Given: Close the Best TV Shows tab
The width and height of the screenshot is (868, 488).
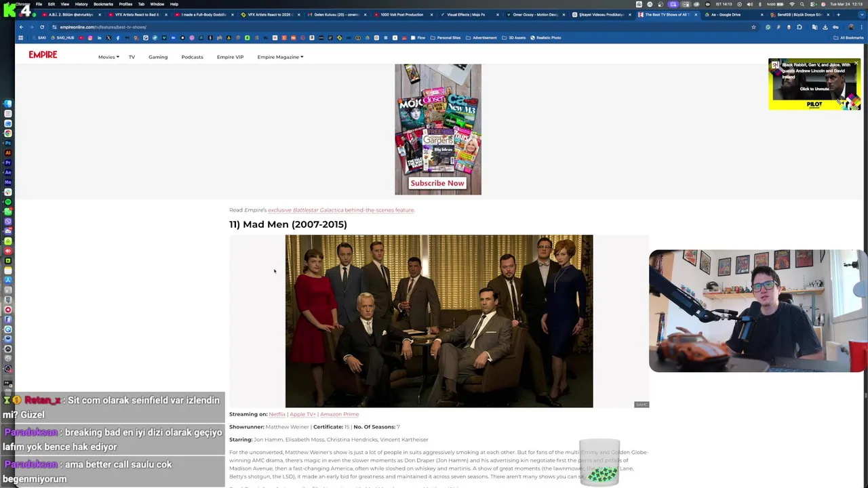Looking at the screenshot, I should click(x=696, y=14).
